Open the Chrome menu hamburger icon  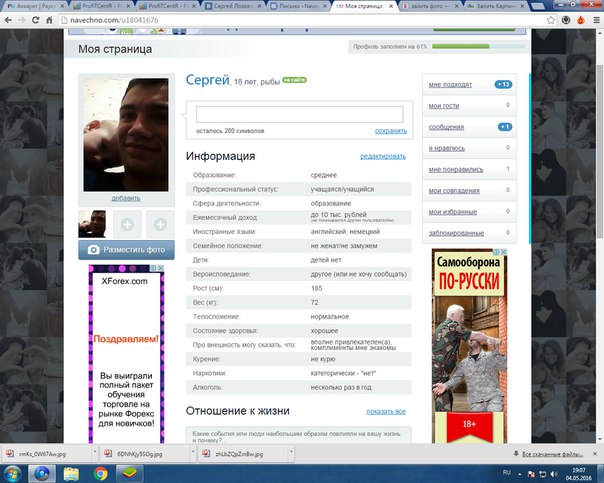point(596,20)
